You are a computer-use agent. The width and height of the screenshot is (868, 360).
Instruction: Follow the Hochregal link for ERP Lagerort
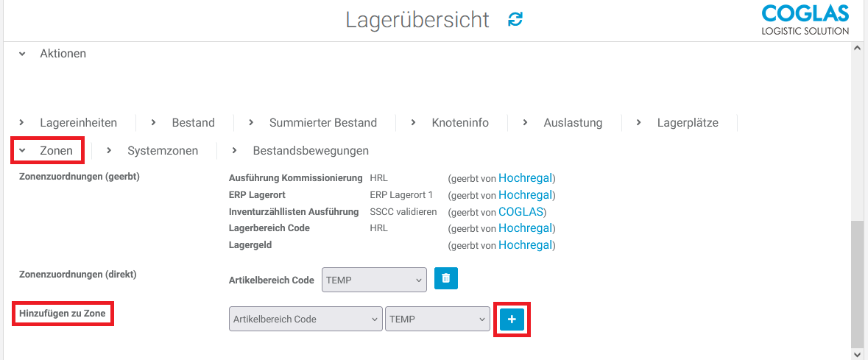[525, 194]
